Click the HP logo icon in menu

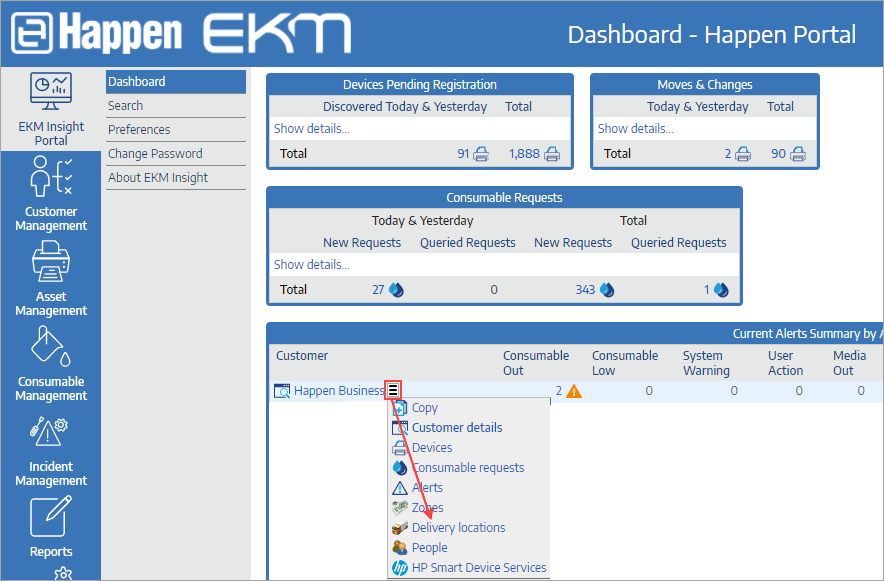point(400,568)
